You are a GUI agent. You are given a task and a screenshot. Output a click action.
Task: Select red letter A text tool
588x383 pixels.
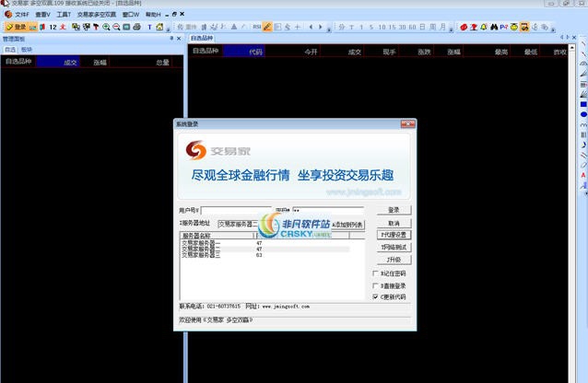583,175
